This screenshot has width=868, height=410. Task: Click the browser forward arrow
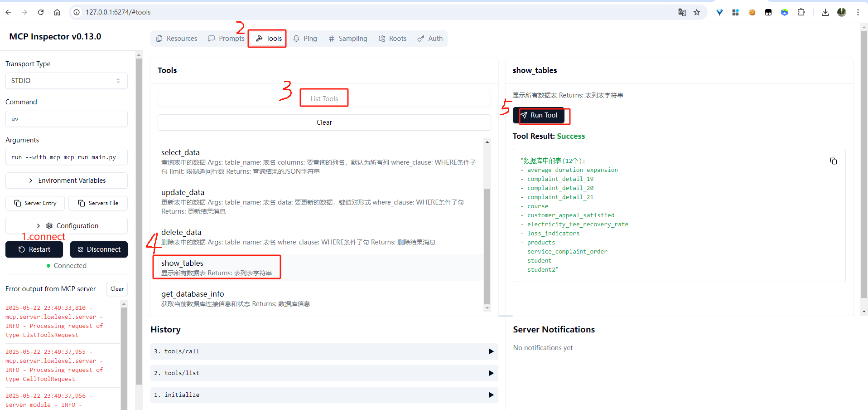tap(24, 12)
